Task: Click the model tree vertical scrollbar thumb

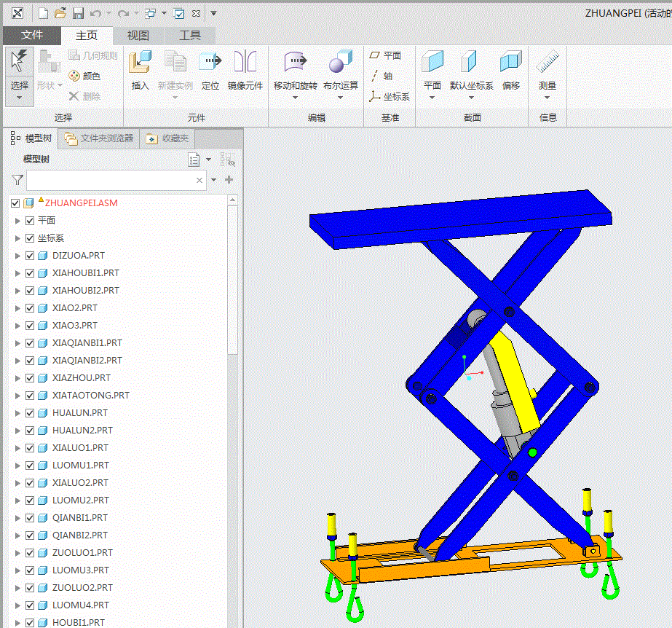Action: (x=232, y=280)
